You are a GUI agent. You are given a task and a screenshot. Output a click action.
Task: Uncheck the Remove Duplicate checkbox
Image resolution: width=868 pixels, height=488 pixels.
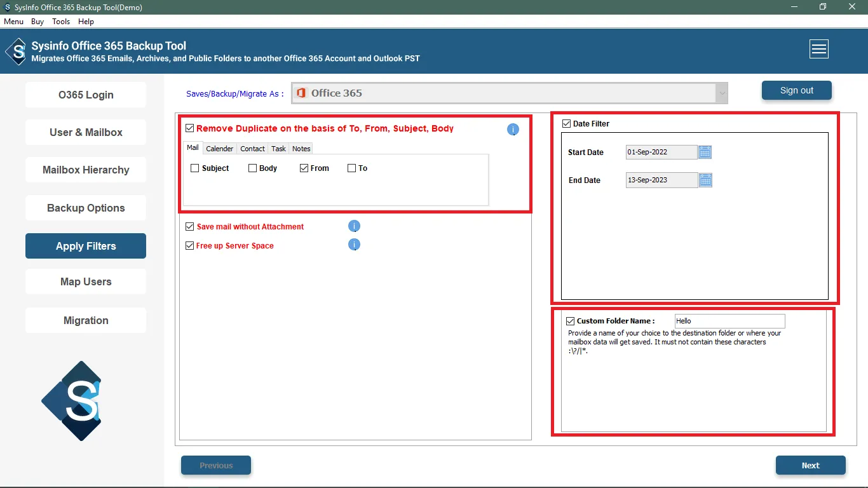pyautogui.click(x=189, y=128)
